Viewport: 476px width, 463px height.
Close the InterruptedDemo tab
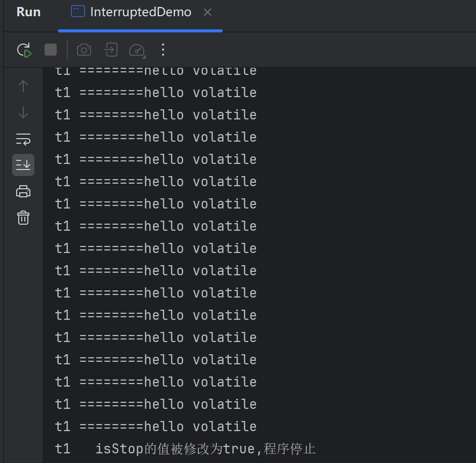click(208, 13)
